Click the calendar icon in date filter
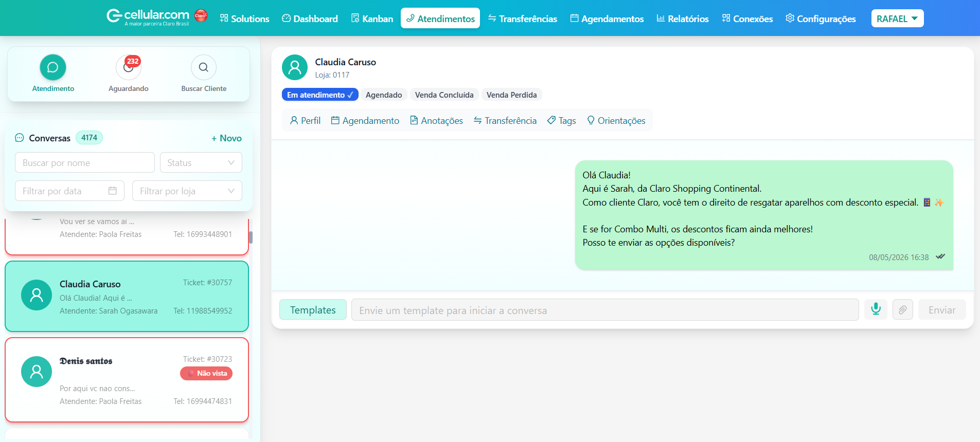Image resolution: width=980 pixels, height=442 pixels. (113, 191)
